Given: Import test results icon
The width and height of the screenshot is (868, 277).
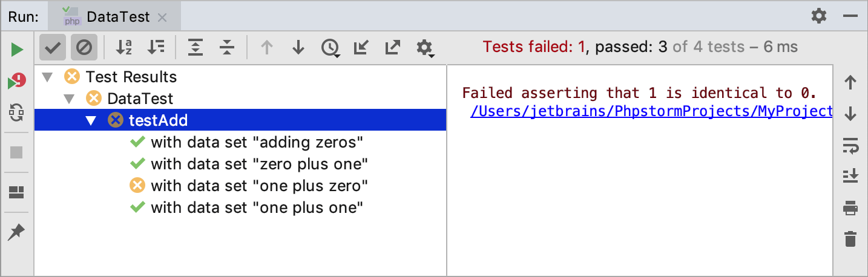Looking at the screenshot, I should click(361, 47).
